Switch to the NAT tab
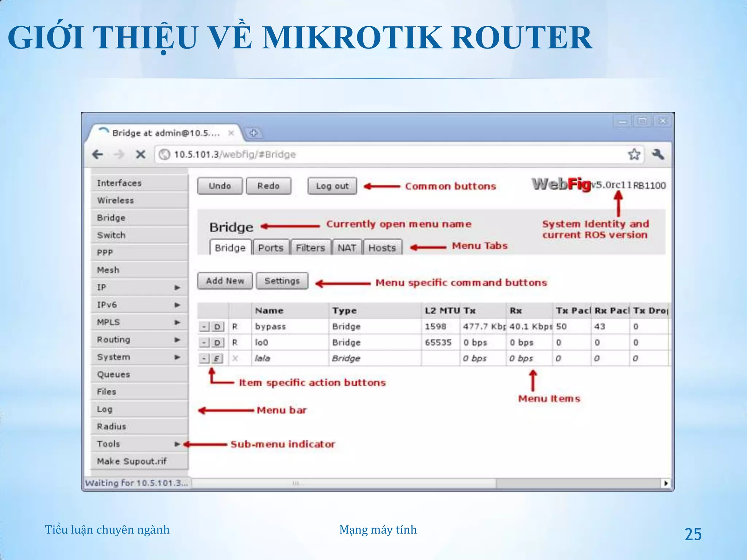Screen dimensions: 747x560 tap(347, 248)
